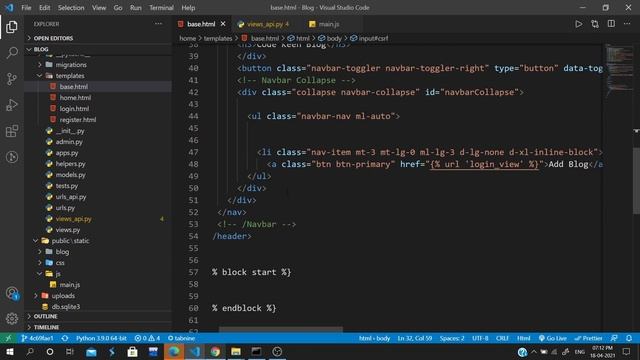
Task: Click the input#csrf breadcrumb segment
Action: (x=373, y=38)
